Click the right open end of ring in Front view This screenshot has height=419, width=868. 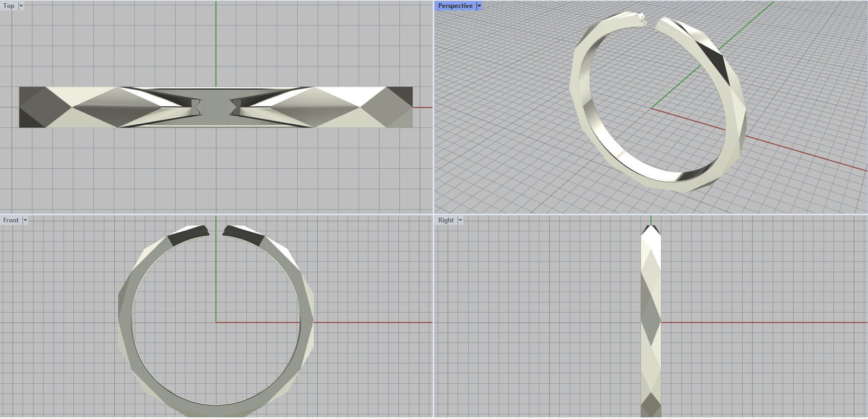coord(242,234)
